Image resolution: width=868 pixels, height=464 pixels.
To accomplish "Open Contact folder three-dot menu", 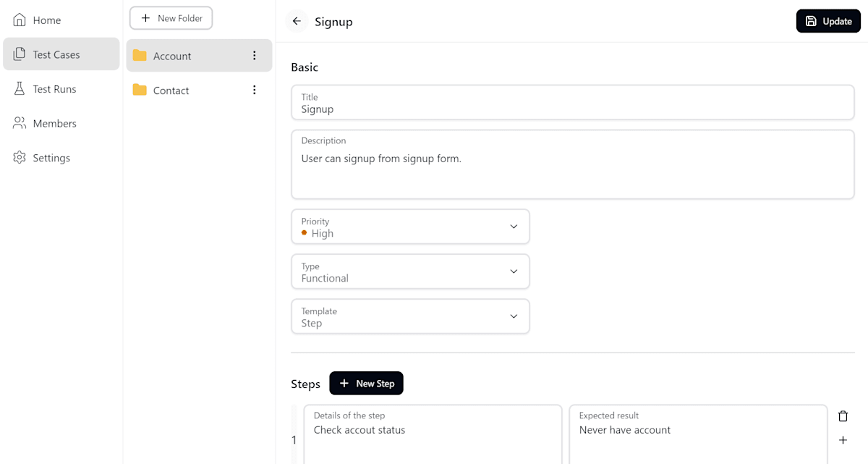I will point(254,90).
